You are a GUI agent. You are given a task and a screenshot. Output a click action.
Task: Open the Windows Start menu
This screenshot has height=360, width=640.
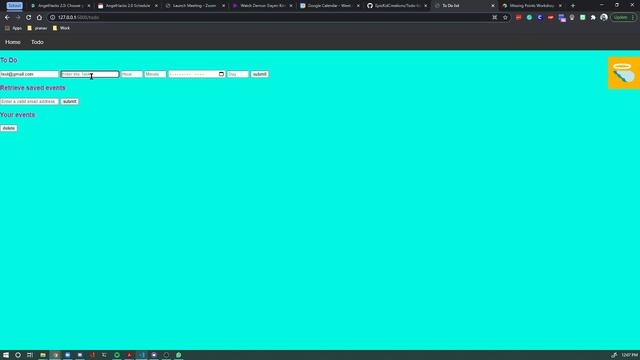[6, 355]
